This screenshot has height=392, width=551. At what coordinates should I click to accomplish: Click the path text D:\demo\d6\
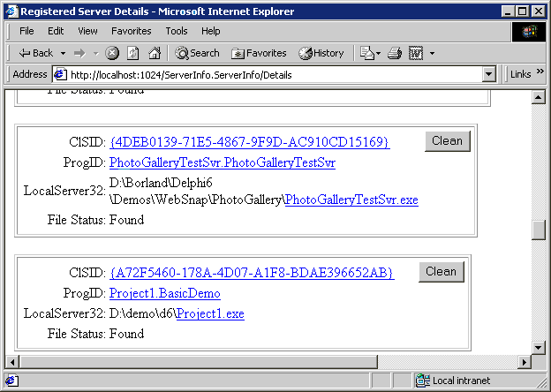(143, 313)
